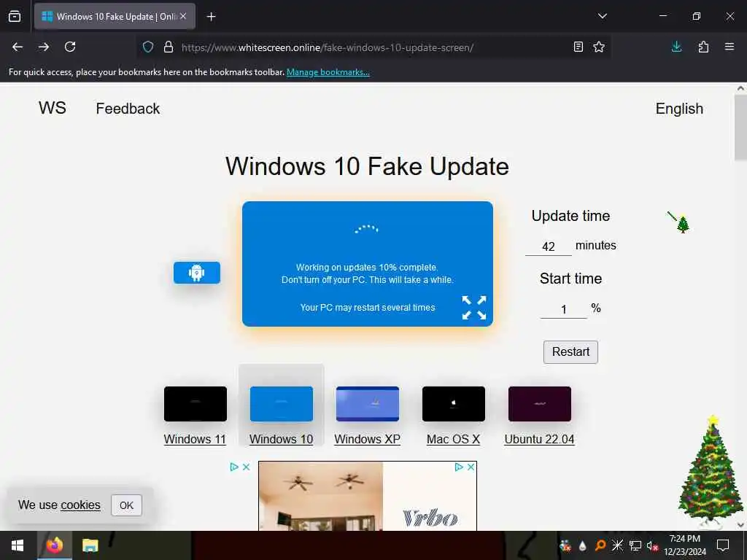
Task: Open the Windows XP text link
Action: tap(368, 439)
